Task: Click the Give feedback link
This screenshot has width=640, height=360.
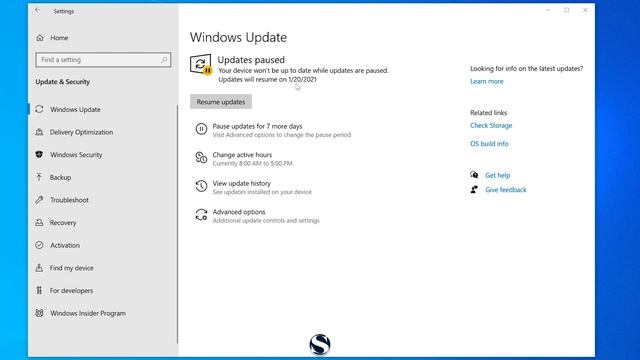Action: pyautogui.click(x=506, y=190)
